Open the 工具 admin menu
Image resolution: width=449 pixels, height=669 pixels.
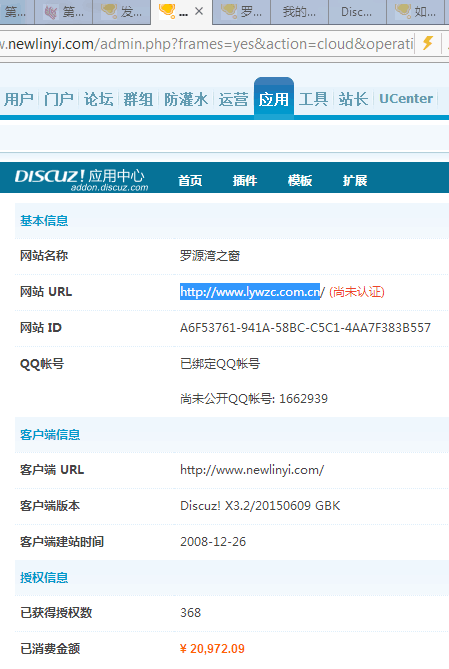click(313, 99)
